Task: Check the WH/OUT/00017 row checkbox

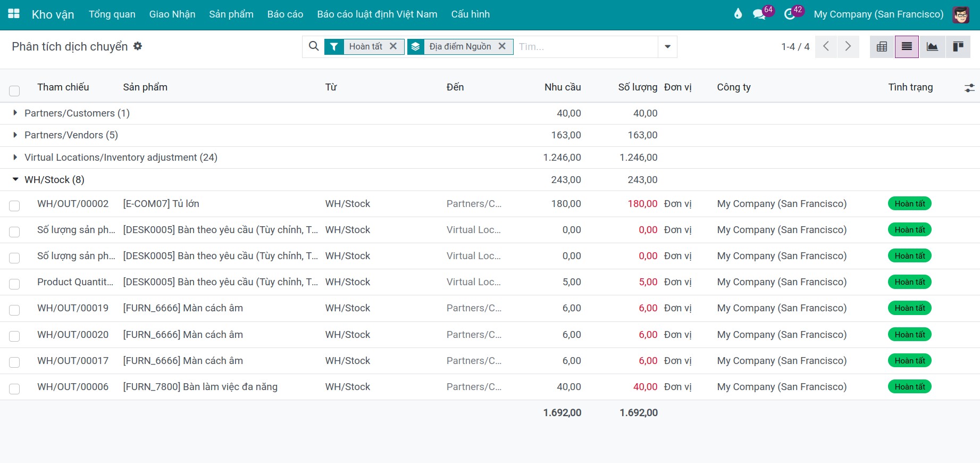Action: (14, 362)
